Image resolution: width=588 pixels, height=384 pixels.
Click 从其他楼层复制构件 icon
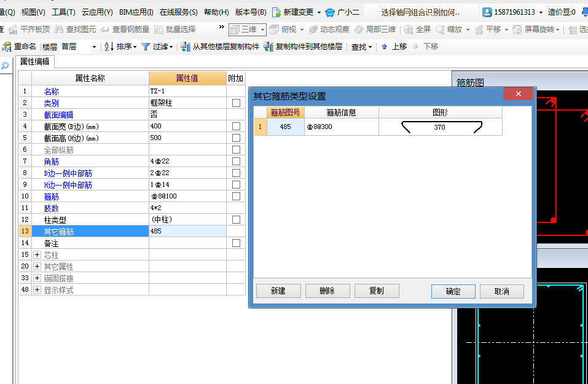tap(186, 47)
